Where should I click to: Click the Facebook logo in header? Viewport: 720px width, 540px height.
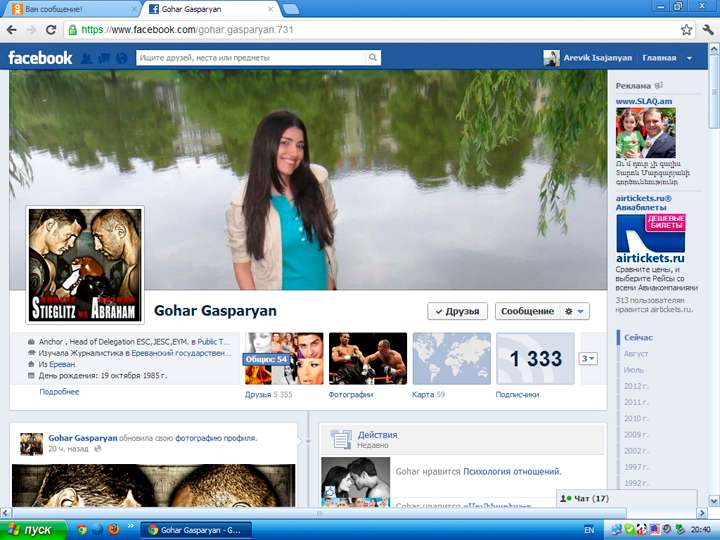[x=40, y=58]
